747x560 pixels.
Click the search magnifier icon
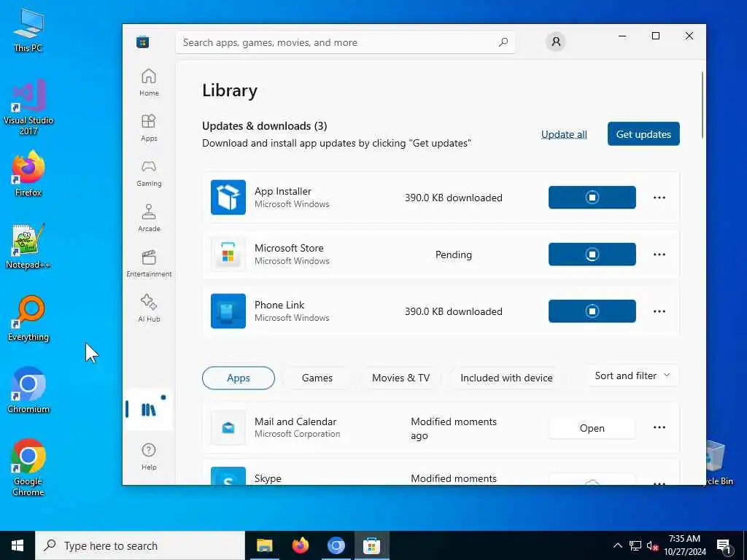[503, 42]
